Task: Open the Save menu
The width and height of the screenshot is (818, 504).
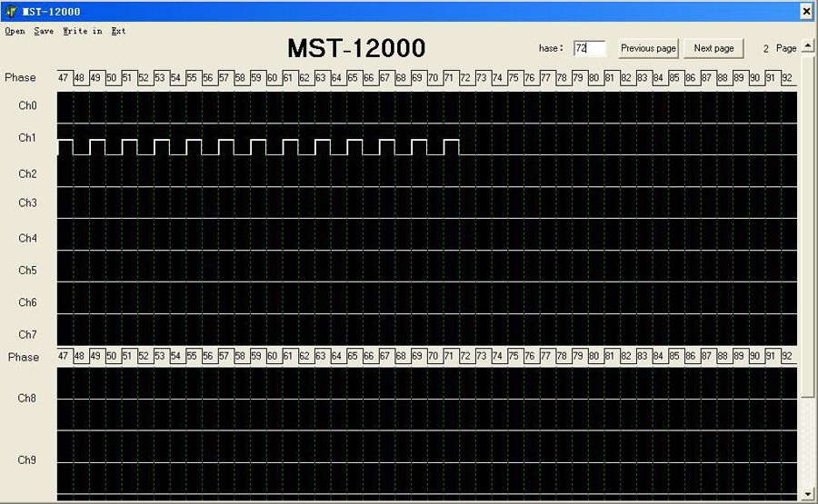Action: (44, 31)
